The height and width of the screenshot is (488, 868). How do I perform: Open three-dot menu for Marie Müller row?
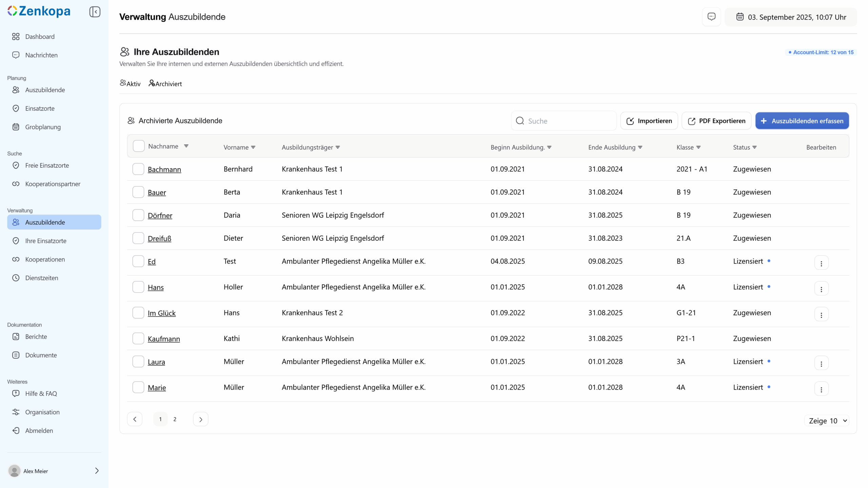(821, 389)
